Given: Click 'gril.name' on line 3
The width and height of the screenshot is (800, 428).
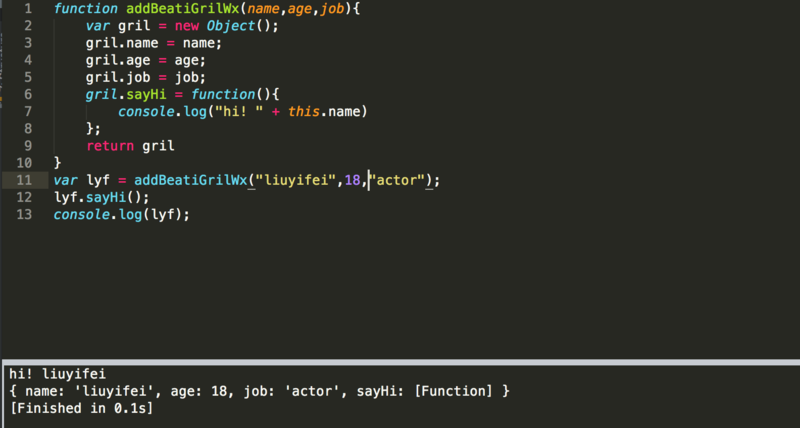Looking at the screenshot, I should (x=122, y=43).
